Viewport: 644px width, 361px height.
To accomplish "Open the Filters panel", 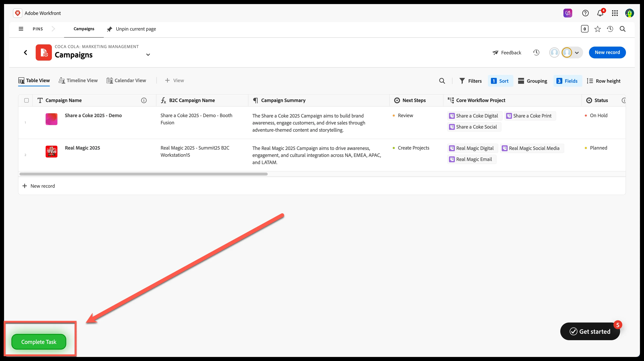I will coord(470,81).
